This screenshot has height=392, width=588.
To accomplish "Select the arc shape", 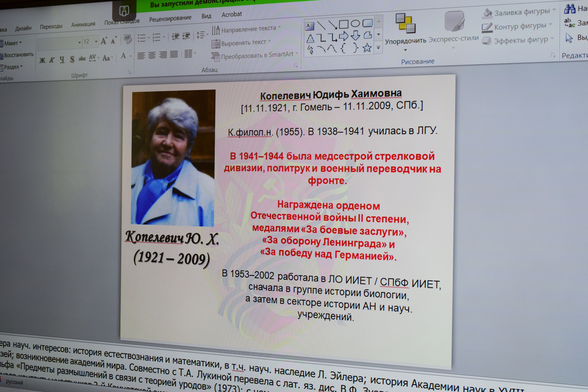I will click(321, 49).
